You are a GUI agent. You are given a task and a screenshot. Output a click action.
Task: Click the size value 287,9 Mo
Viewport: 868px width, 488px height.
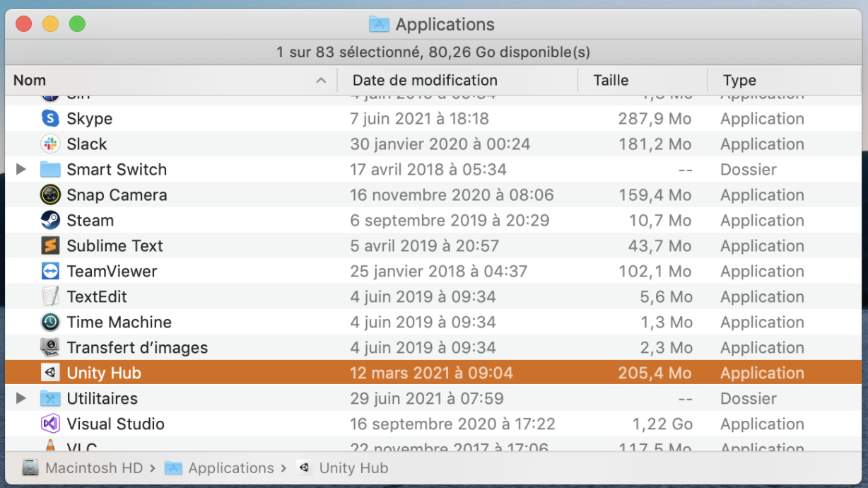655,119
